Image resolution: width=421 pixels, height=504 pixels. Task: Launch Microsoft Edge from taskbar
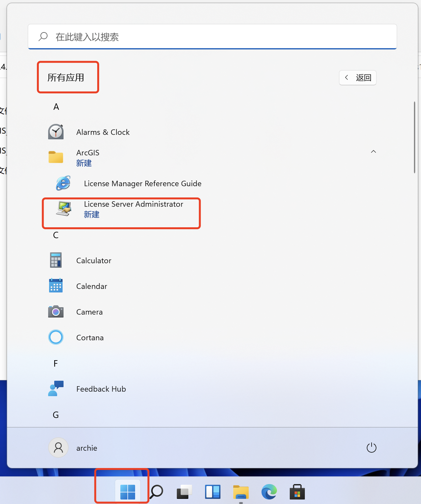tap(269, 492)
